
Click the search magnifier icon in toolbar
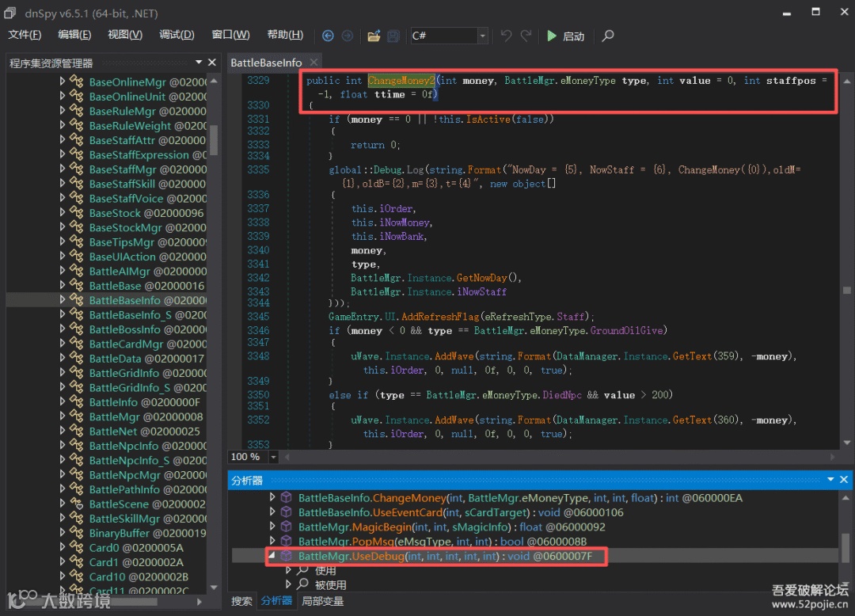tap(608, 36)
